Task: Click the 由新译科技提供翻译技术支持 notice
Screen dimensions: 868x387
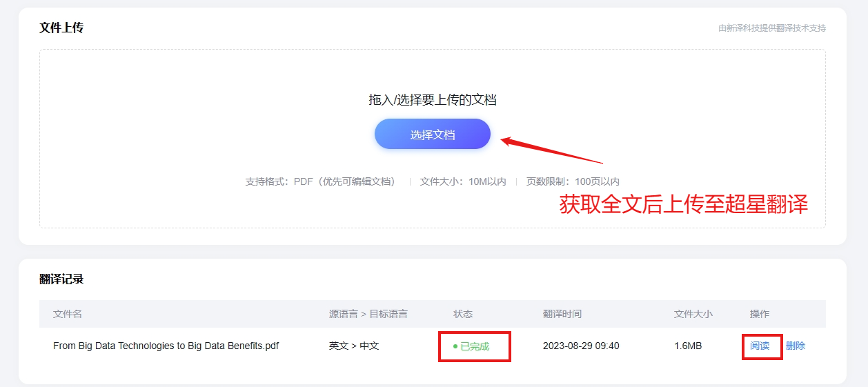Action: point(771,28)
